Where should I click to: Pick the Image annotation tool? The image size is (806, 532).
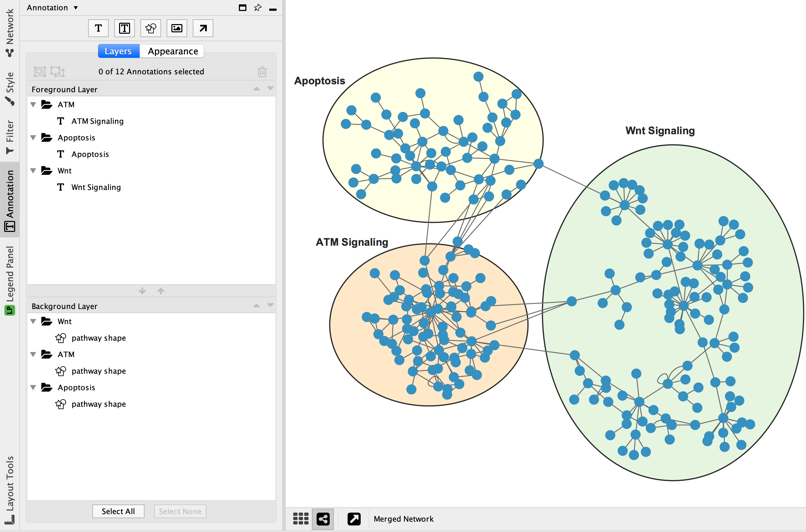[177, 28]
